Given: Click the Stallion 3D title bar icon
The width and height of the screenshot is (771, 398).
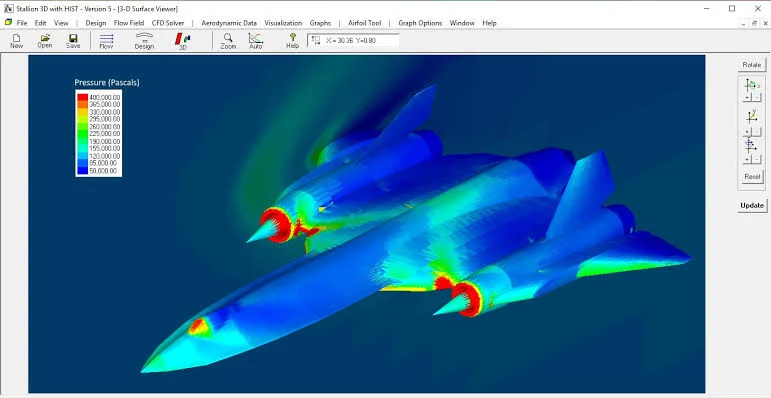Looking at the screenshot, I should [8, 8].
